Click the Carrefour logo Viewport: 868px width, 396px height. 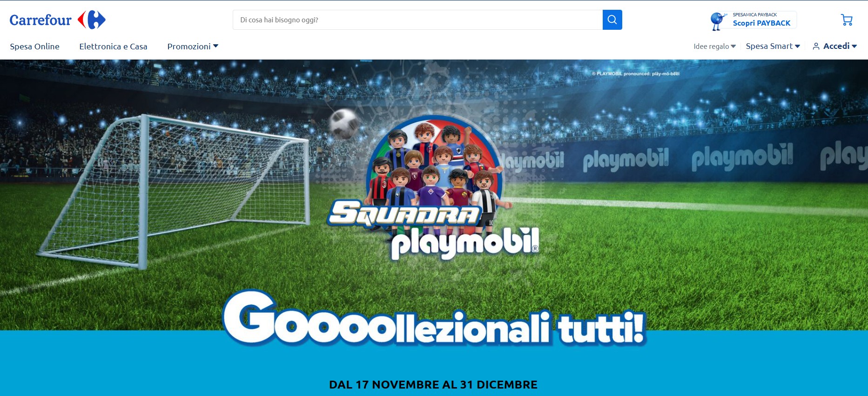pyautogui.click(x=58, y=20)
